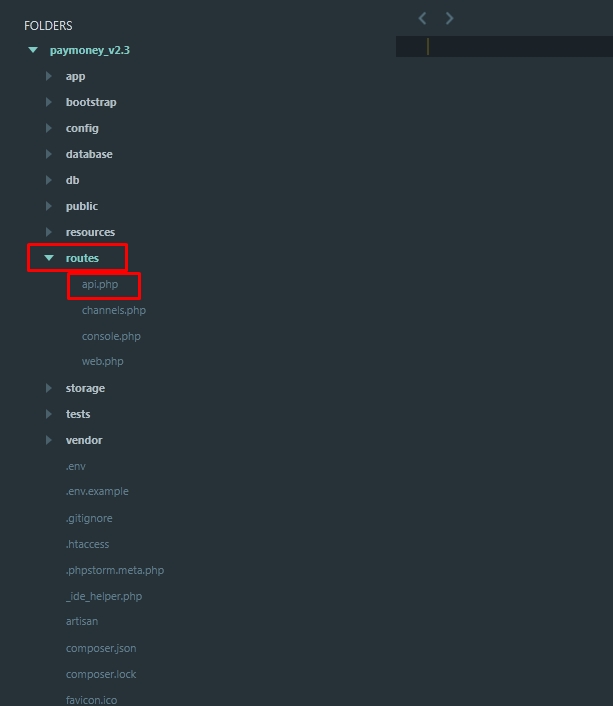Open the console.php file

point(111,336)
